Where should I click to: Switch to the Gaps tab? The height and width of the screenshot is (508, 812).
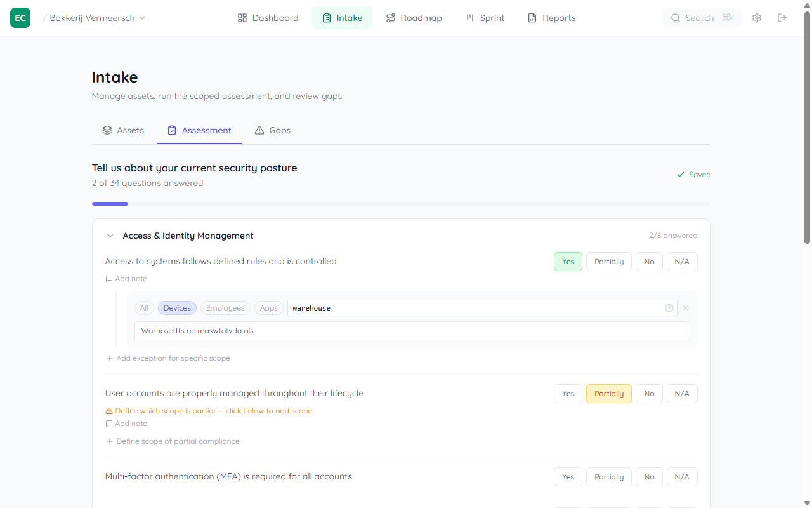(x=272, y=130)
